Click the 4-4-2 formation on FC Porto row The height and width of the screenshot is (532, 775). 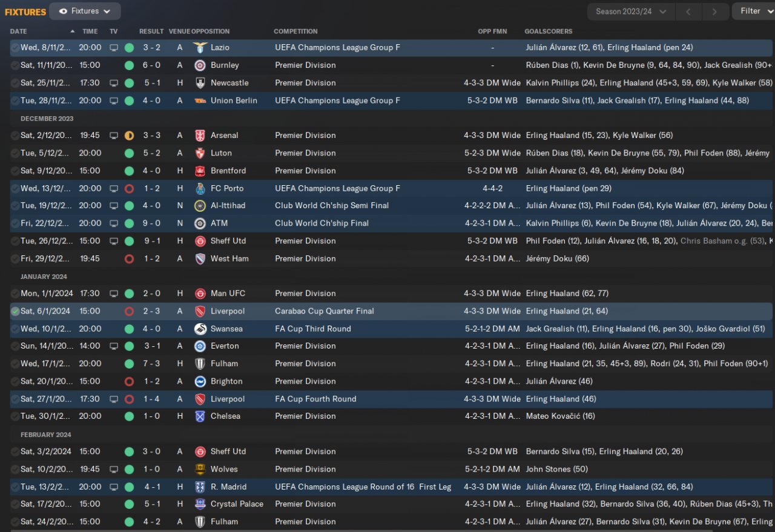493,188
